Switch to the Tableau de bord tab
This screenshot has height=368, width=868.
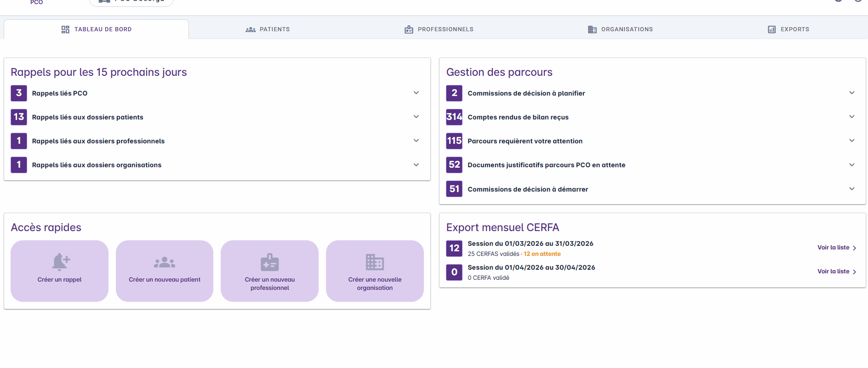click(97, 29)
